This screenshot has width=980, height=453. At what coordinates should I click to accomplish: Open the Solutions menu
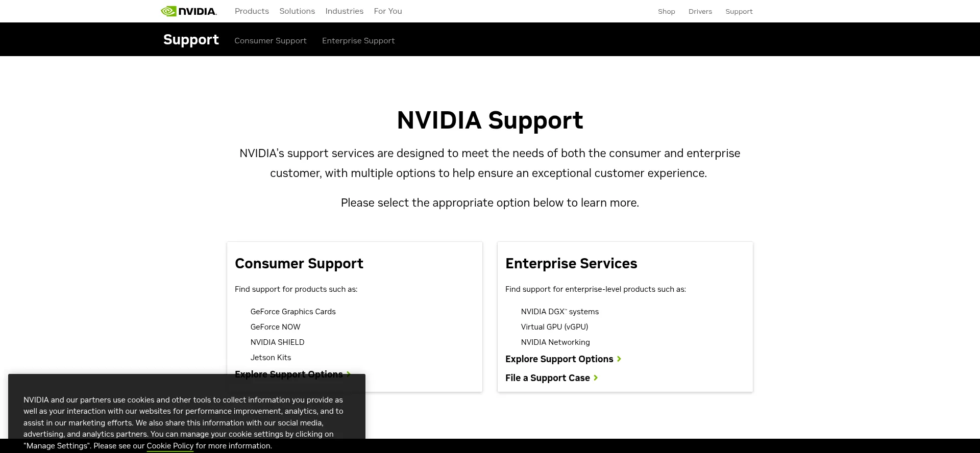click(x=297, y=11)
